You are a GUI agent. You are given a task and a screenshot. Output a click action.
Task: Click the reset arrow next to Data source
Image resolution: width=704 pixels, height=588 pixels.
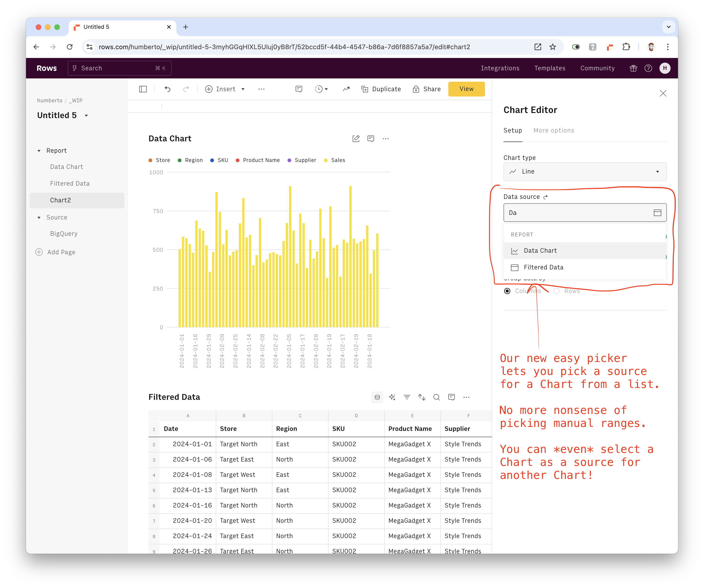coord(546,197)
